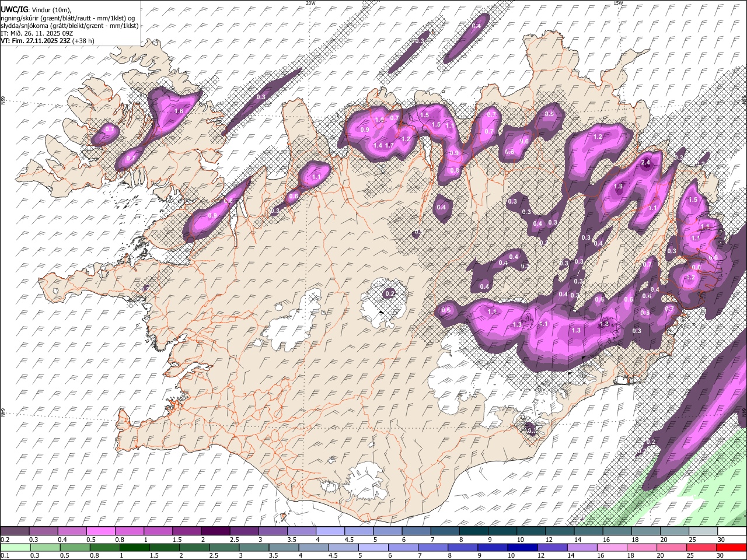Image resolution: width=747 pixels, height=560 pixels.
Task: Click the pale green 0.1 swatch, bottom legend row
Action: click(15, 548)
